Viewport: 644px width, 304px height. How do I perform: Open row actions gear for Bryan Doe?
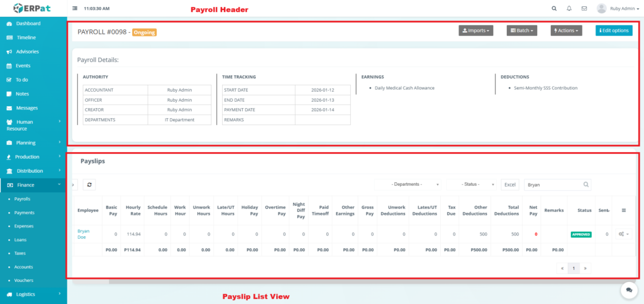623,234
